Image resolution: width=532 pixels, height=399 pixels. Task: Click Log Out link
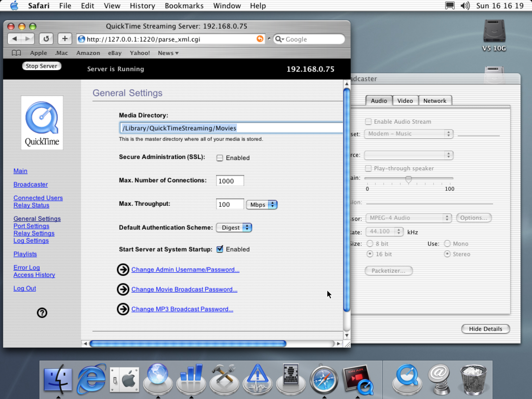pyautogui.click(x=25, y=288)
